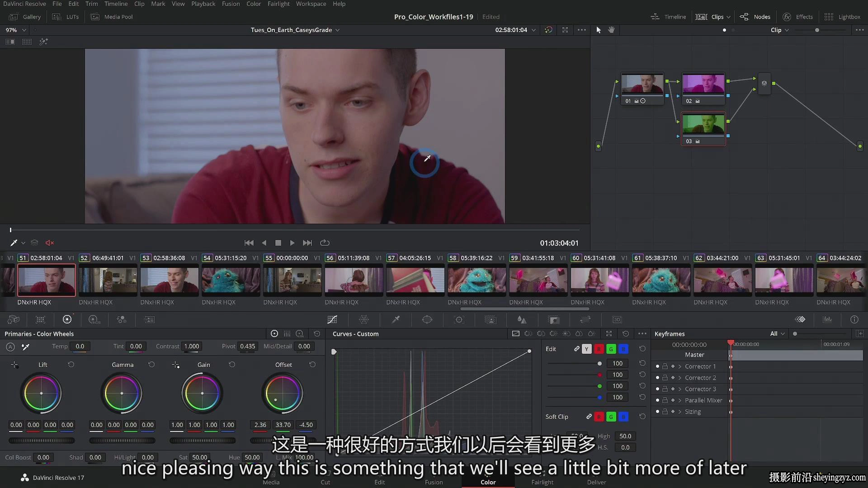The width and height of the screenshot is (868, 488).
Task: Open the Lightbox view
Action: tap(842, 17)
